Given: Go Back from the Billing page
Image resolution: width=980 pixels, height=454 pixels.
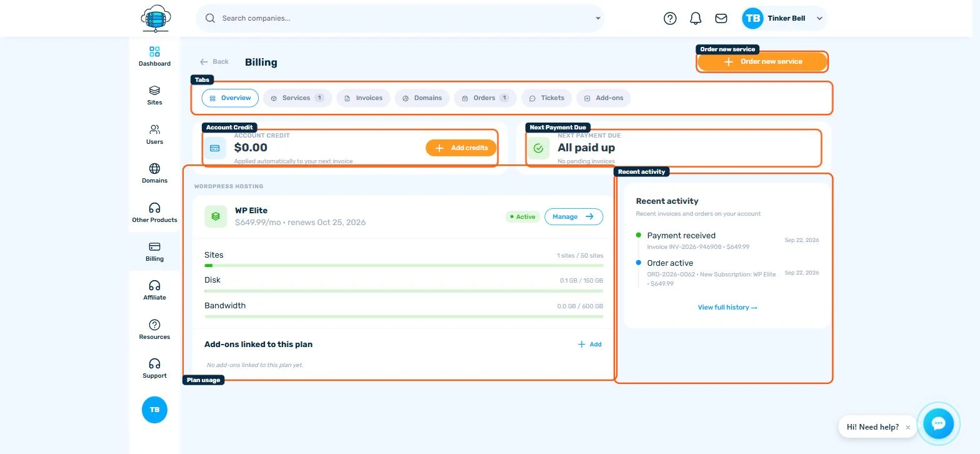Looking at the screenshot, I should [x=214, y=61].
